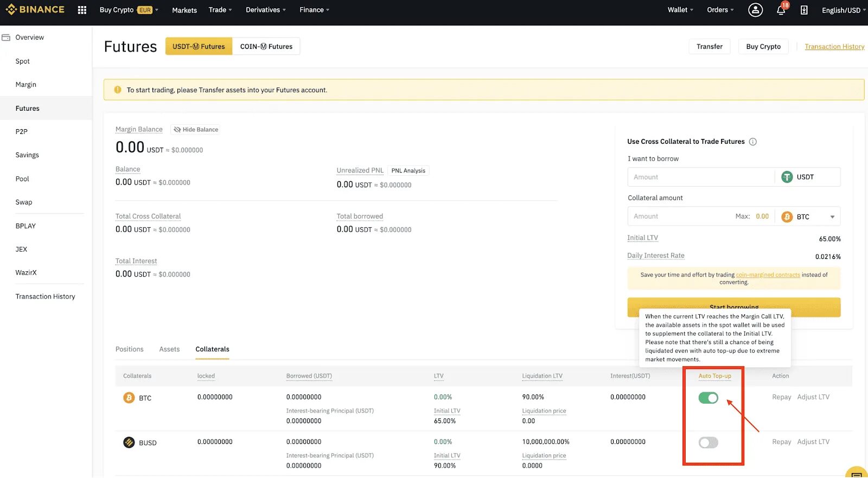
Task: Click the chat support icon
Action: (x=857, y=473)
